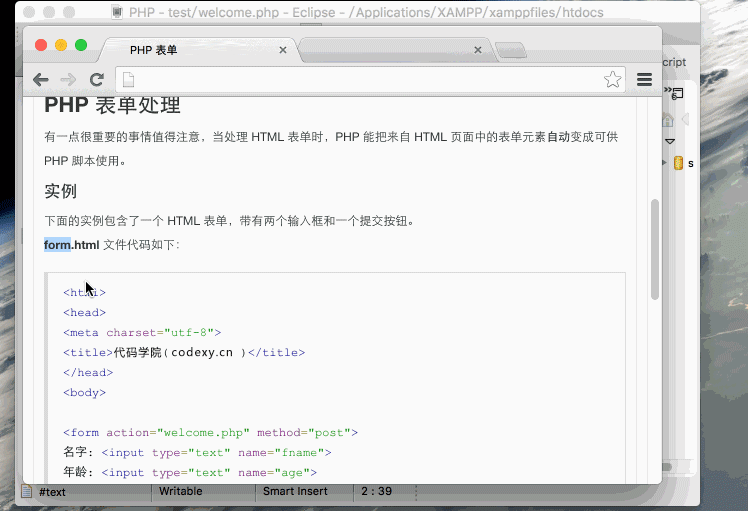Close the PHP 表单 tab
The width and height of the screenshot is (748, 511).
click(283, 50)
